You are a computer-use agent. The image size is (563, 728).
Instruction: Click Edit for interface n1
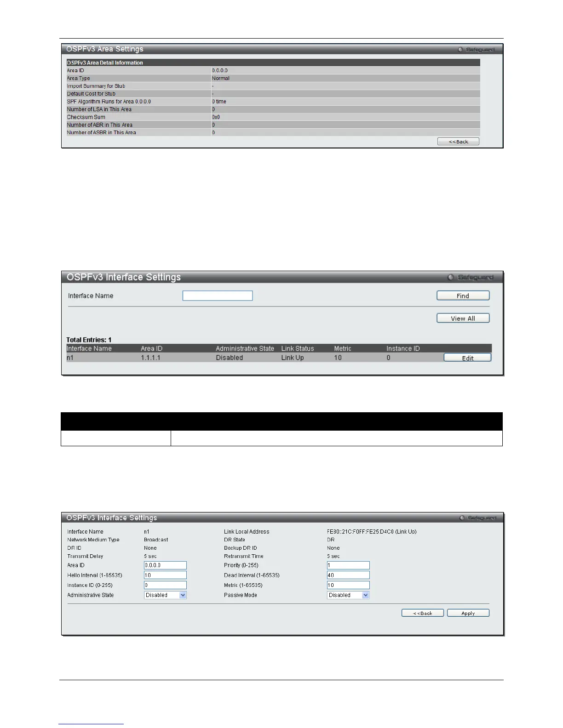(x=467, y=358)
